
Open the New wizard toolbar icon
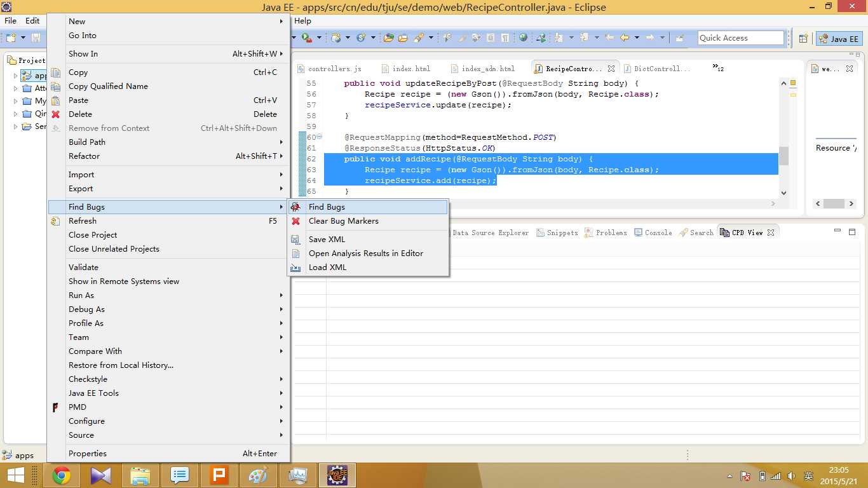11,38
